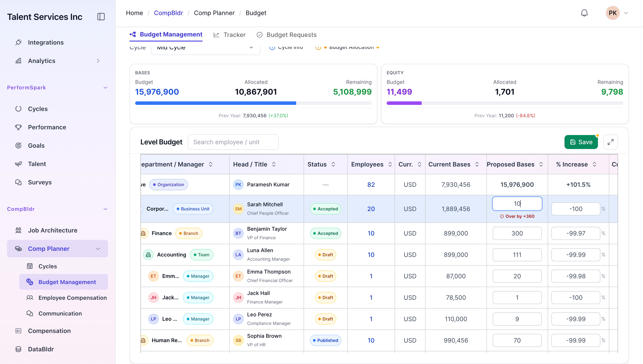This screenshot has height=364, width=643.
Task: Sort by Status column
Action: pyautogui.click(x=333, y=164)
